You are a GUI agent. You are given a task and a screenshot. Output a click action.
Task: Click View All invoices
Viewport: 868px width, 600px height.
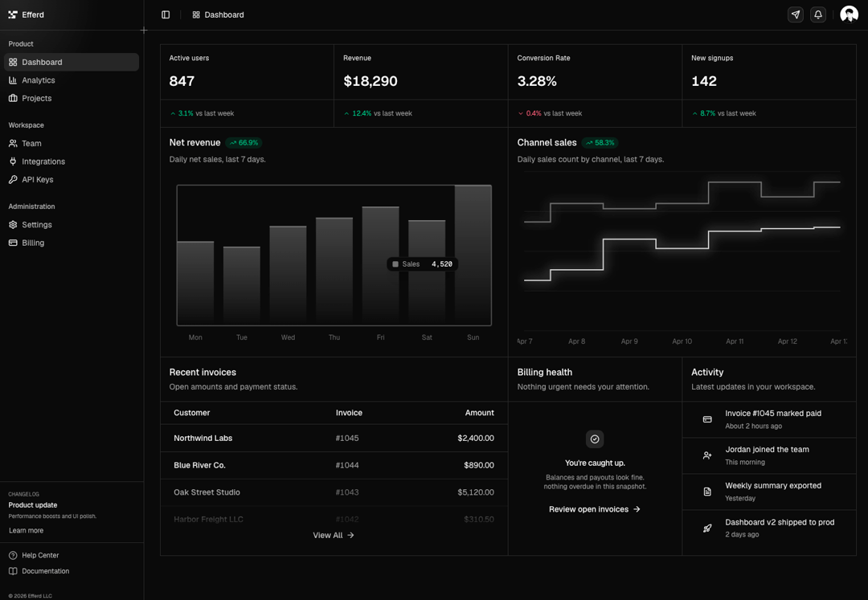click(x=334, y=535)
